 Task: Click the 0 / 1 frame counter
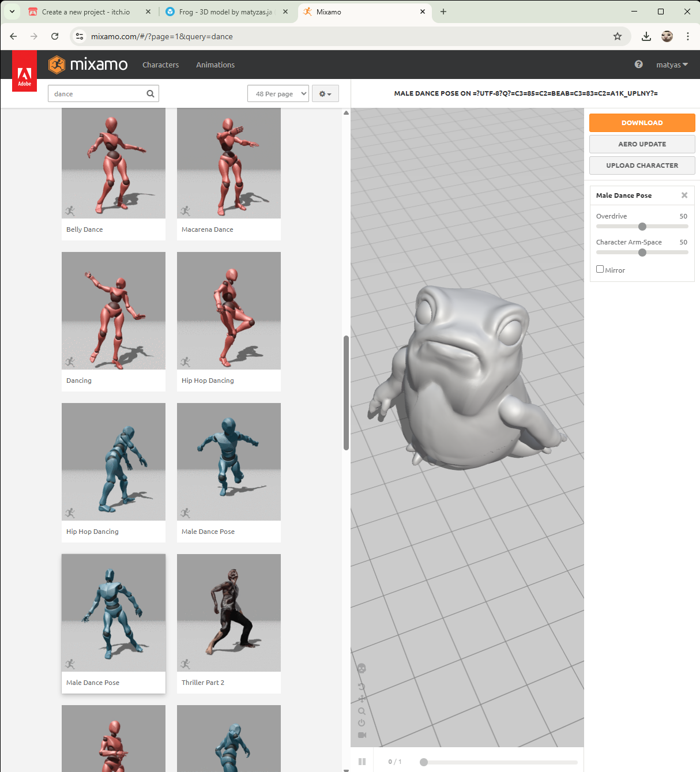[395, 762]
